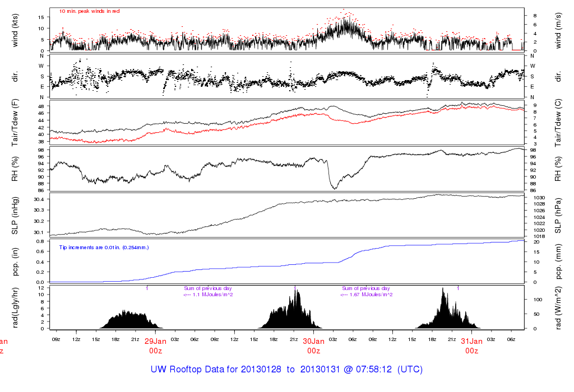
Task: Click the "pcp. (in)" axis label
Action: (x=15, y=262)
